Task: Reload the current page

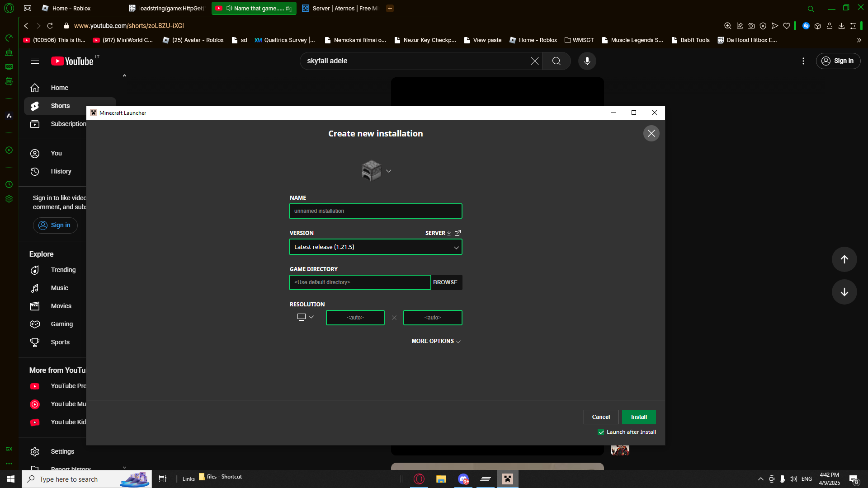Action: click(50, 26)
